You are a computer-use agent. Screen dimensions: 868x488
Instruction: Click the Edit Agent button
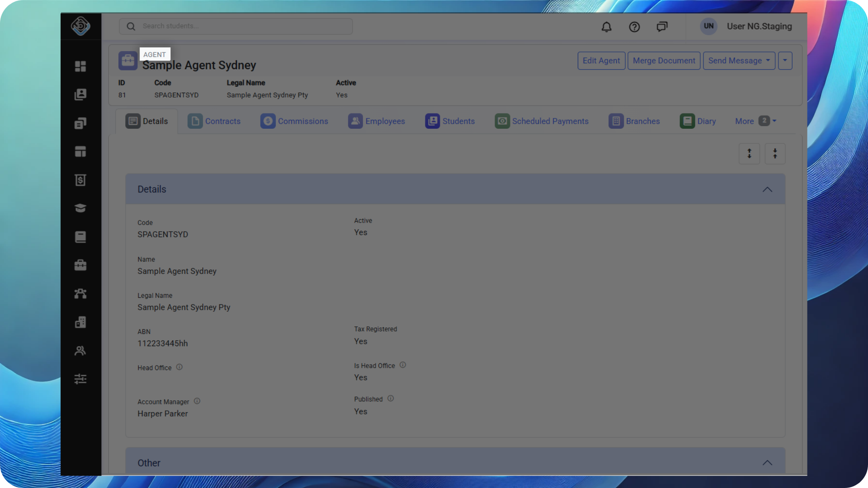[601, 61]
